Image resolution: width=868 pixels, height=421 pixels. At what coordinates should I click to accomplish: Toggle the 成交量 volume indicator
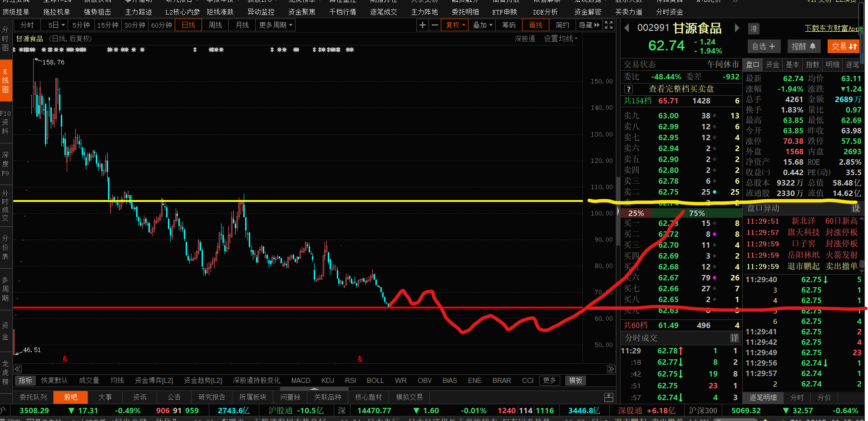pyautogui.click(x=89, y=381)
